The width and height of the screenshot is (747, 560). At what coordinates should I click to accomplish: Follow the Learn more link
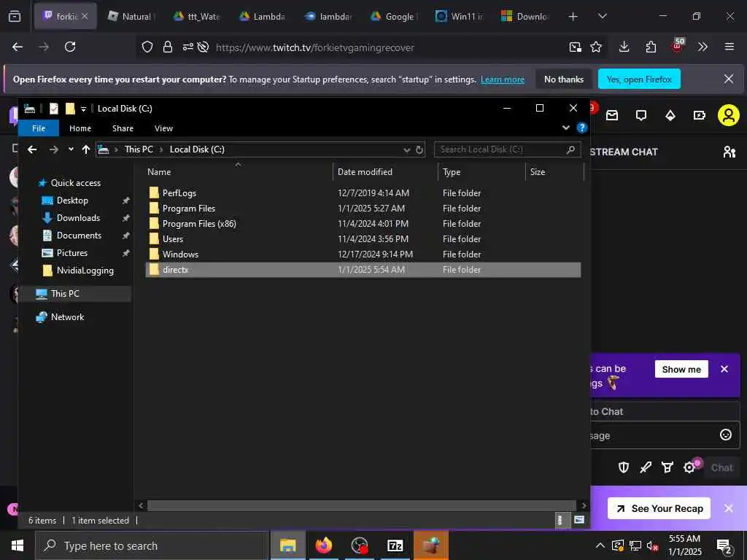point(502,79)
